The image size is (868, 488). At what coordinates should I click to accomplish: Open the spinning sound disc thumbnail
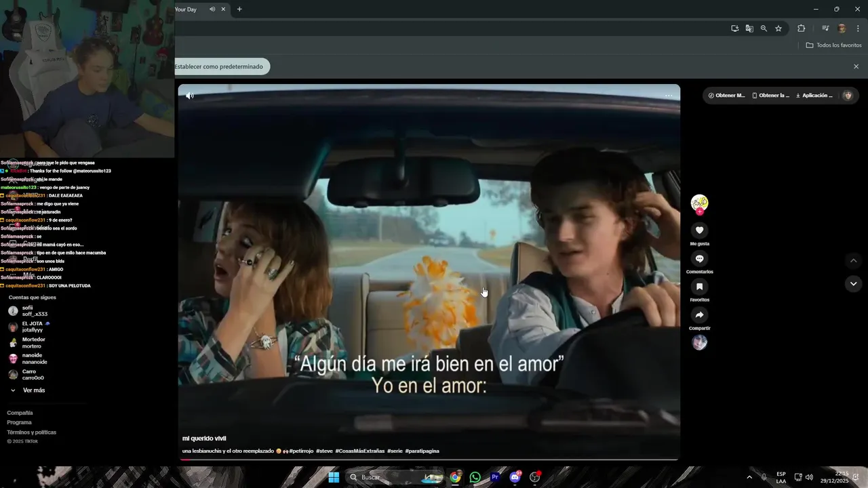[700, 342]
